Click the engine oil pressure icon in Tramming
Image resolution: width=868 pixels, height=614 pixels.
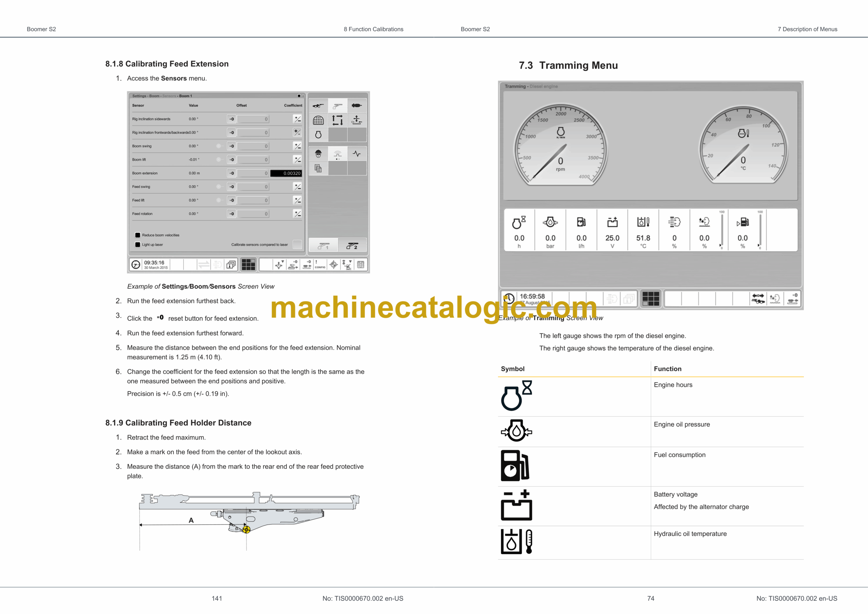point(550,223)
